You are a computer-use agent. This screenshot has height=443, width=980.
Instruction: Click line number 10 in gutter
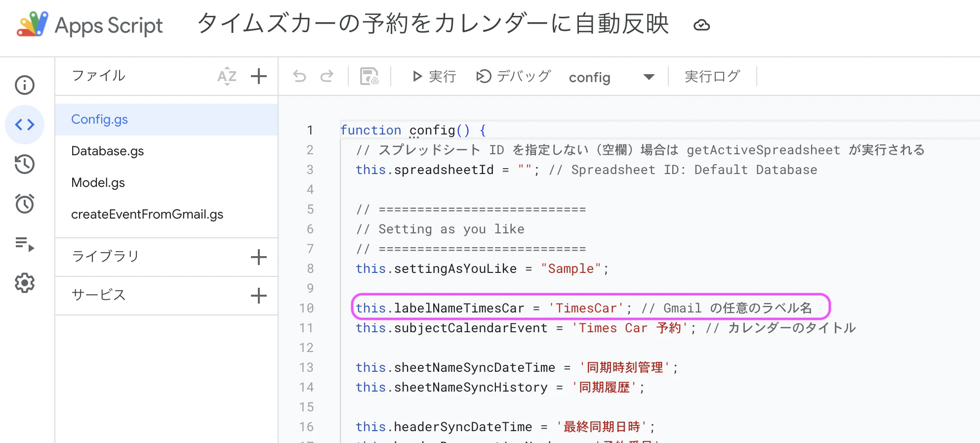click(x=306, y=308)
